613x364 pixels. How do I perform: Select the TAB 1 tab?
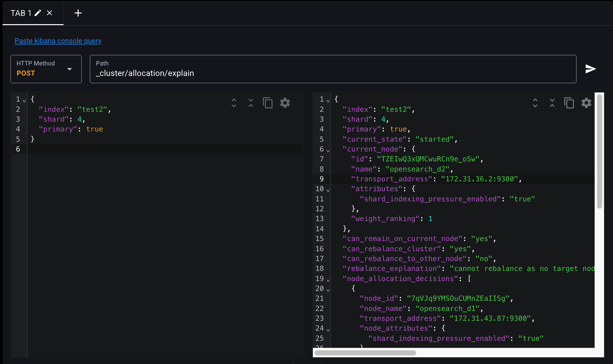click(x=21, y=13)
